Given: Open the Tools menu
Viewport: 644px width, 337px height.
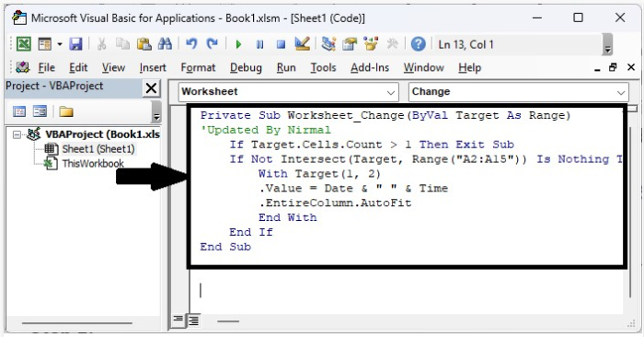Looking at the screenshot, I should click(323, 67).
